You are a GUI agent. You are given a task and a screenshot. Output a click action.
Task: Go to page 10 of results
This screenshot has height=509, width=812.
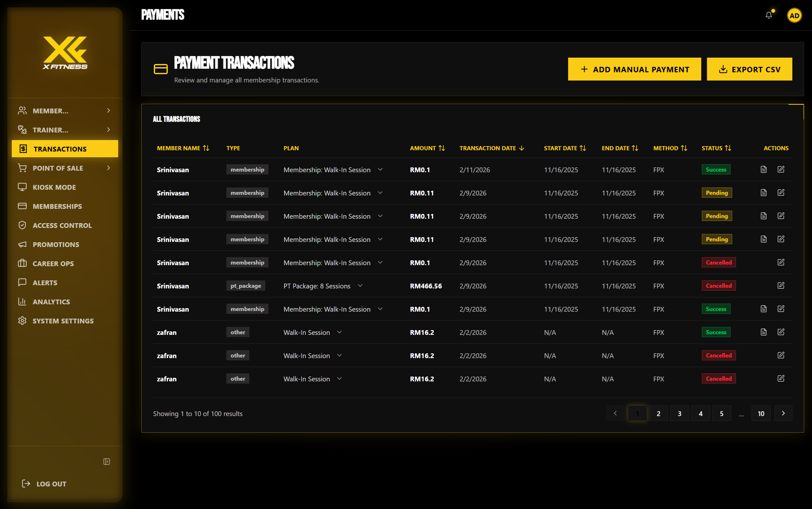click(760, 414)
